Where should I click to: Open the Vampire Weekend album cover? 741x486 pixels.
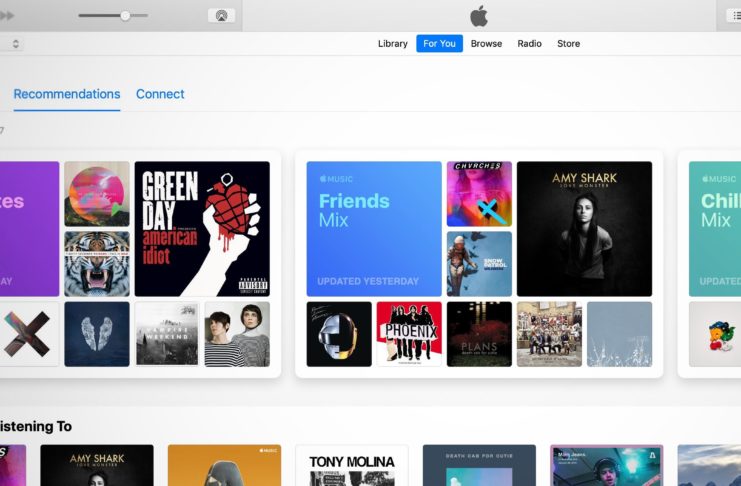coord(167,334)
